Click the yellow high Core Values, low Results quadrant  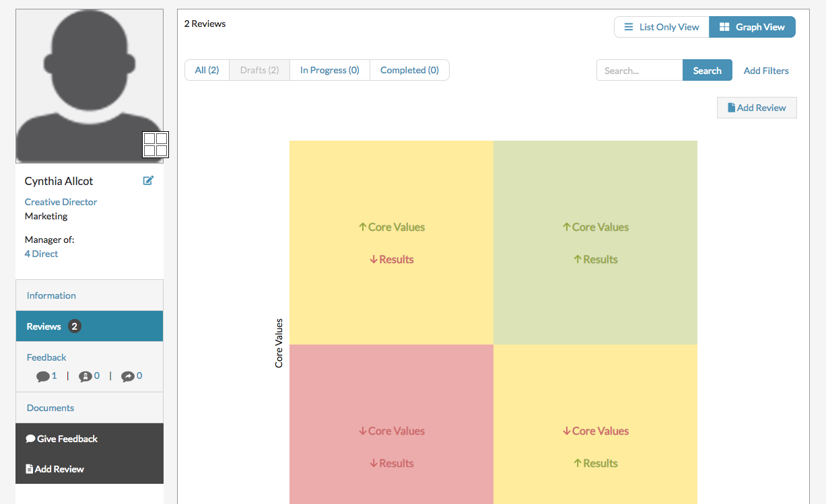391,243
